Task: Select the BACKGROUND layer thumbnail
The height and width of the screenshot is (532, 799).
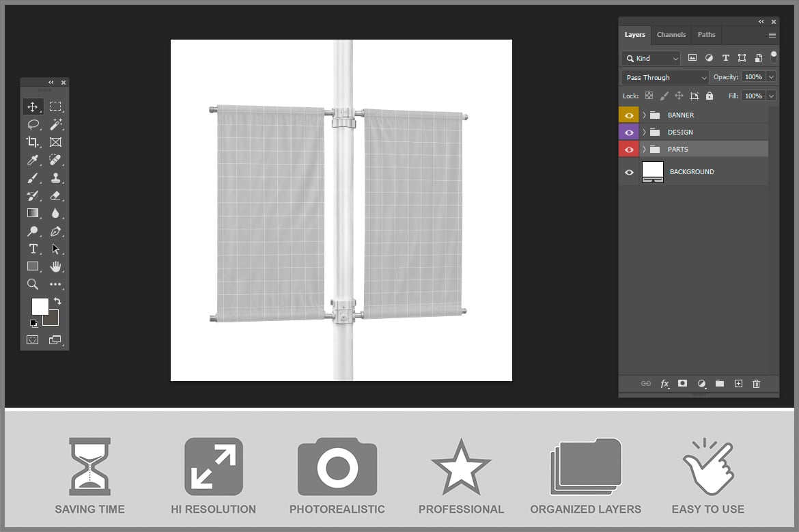Action: (x=652, y=171)
